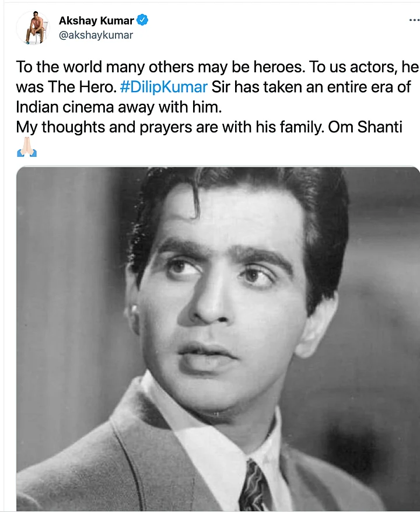The image size is (420, 512).
Task: Open the #DilipKumar hashtag link
Action: [163, 87]
